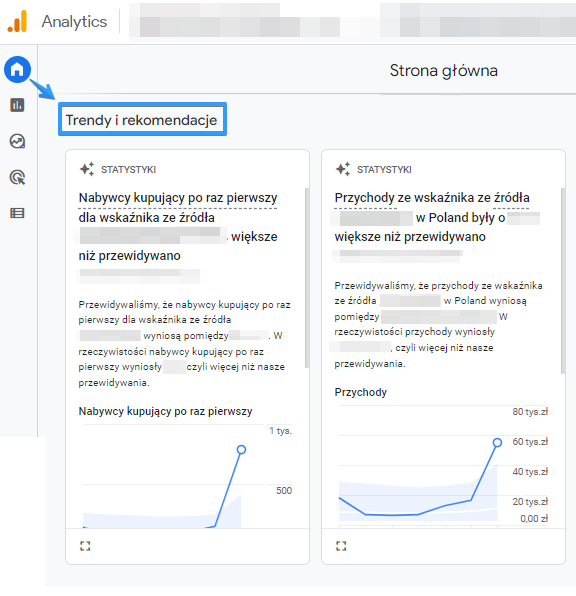Expand the first-time buyers card to fullscreen

coord(85,546)
